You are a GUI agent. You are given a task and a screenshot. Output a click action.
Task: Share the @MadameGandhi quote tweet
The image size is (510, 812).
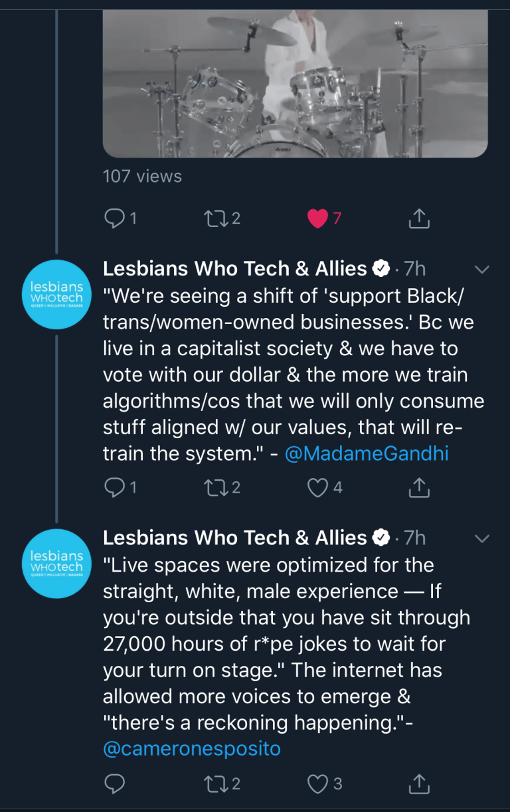418,487
